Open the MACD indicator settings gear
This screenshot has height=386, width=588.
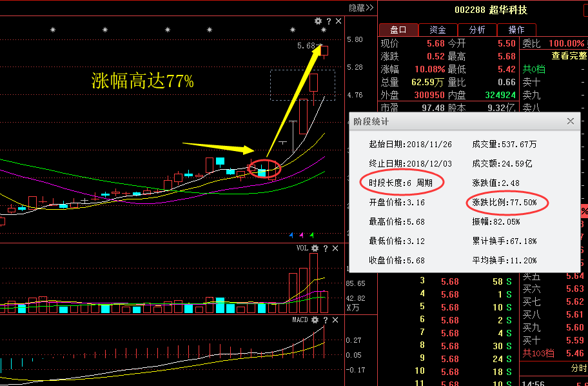coord(315,320)
